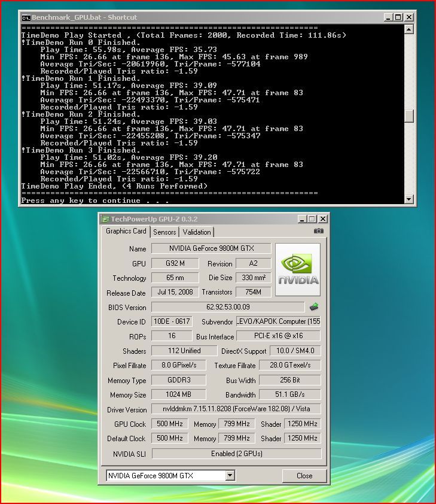The image size is (436, 504).
Task: Click the NVIDIA logo image
Action: pos(298,269)
